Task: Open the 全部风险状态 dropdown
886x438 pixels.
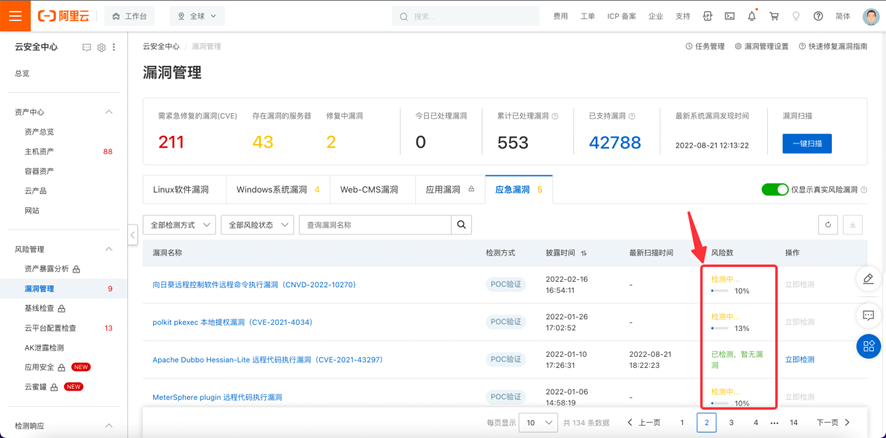Action: click(x=257, y=224)
